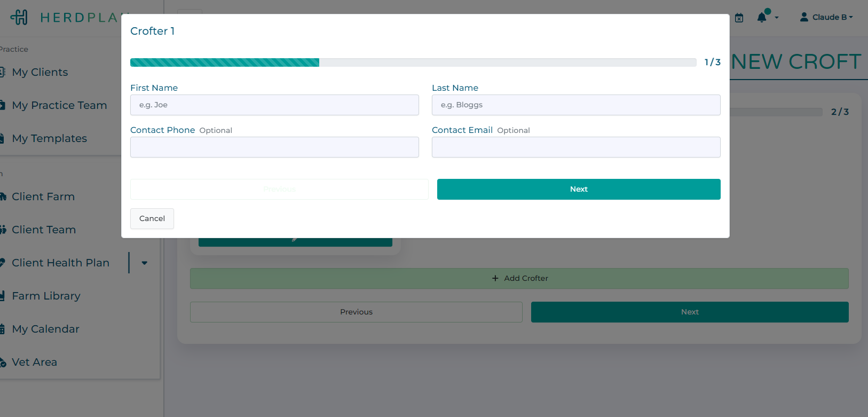868x417 pixels.
Task: Go to My Clients in sidebar
Action: click(x=40, y=72)
